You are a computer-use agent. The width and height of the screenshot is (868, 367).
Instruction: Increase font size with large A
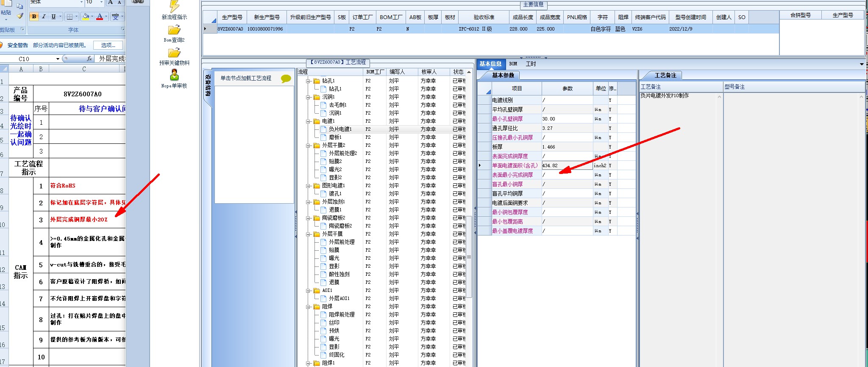[x=110, y=2]
